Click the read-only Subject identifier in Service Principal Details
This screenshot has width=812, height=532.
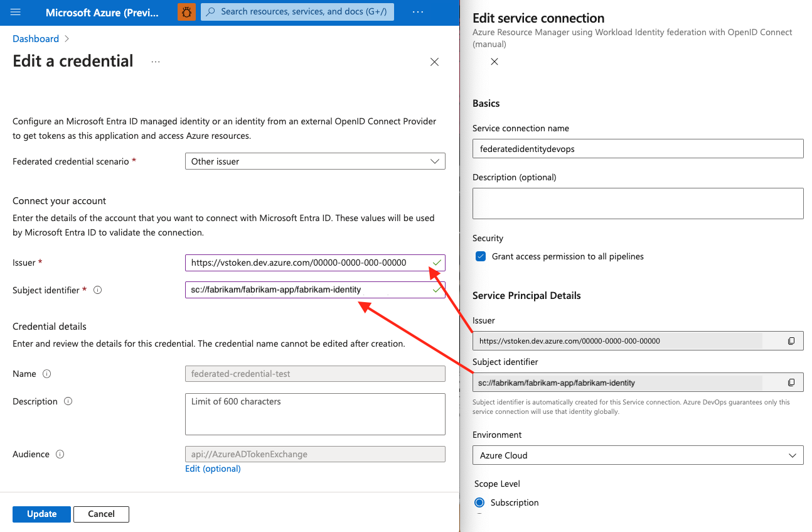point(638,383)
